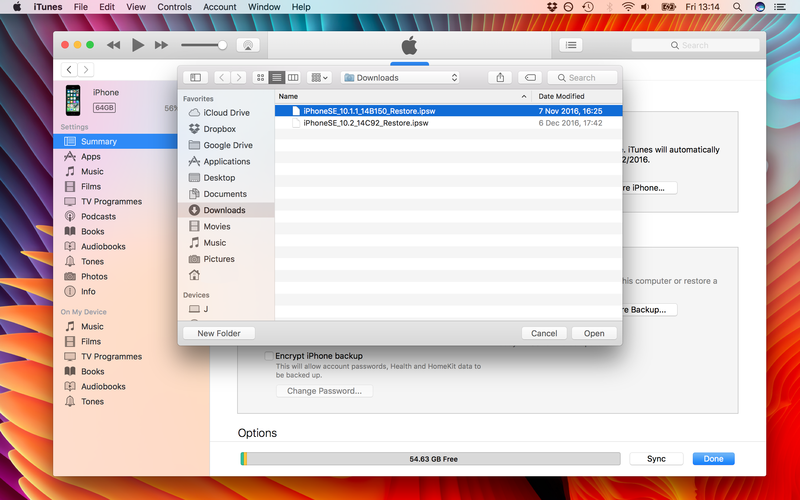The width and height of the screenshot is (800, 500).
Task: Open Documents in dialog sidebar
Action: [226, 194]
